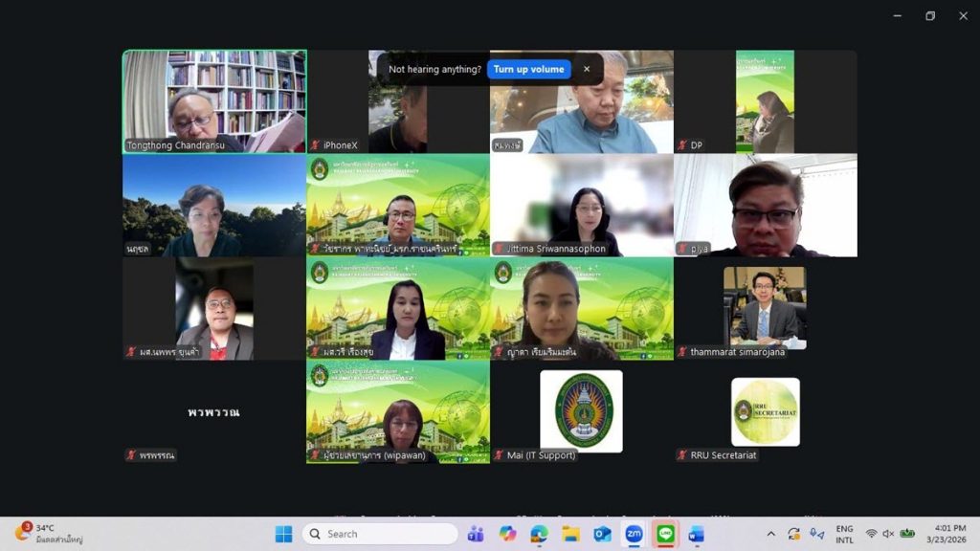Open Microsoft Teams from the taskbar
The image size is (980, 551).
476,534
